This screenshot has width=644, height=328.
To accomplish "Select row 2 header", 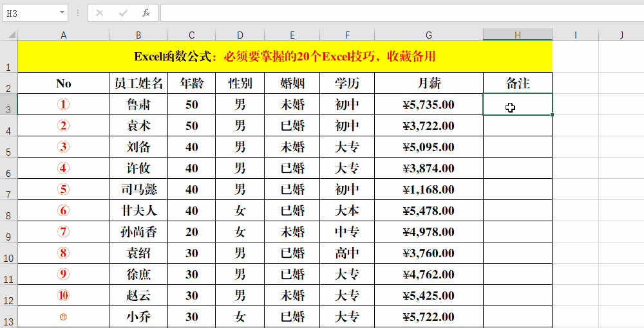I will [x=8, y=83].
